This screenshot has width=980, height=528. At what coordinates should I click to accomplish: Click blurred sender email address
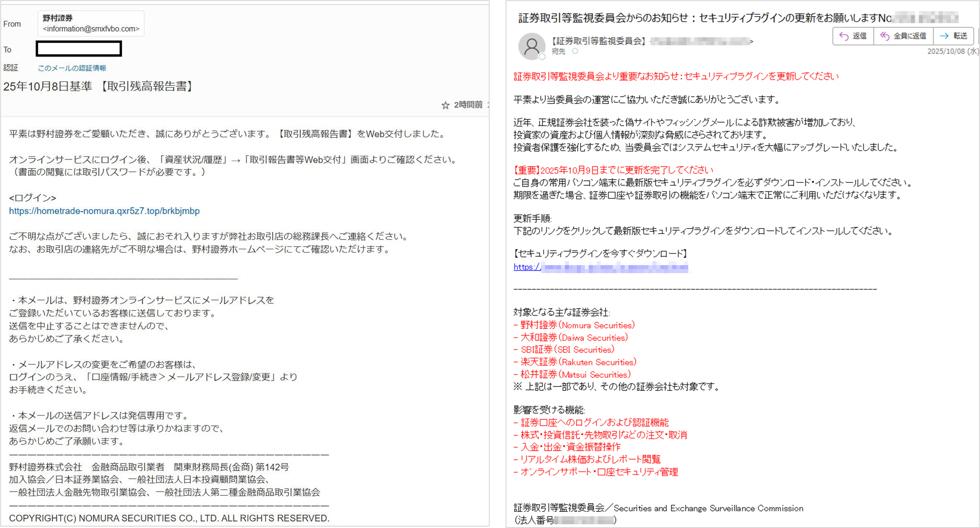click(700, 41)
